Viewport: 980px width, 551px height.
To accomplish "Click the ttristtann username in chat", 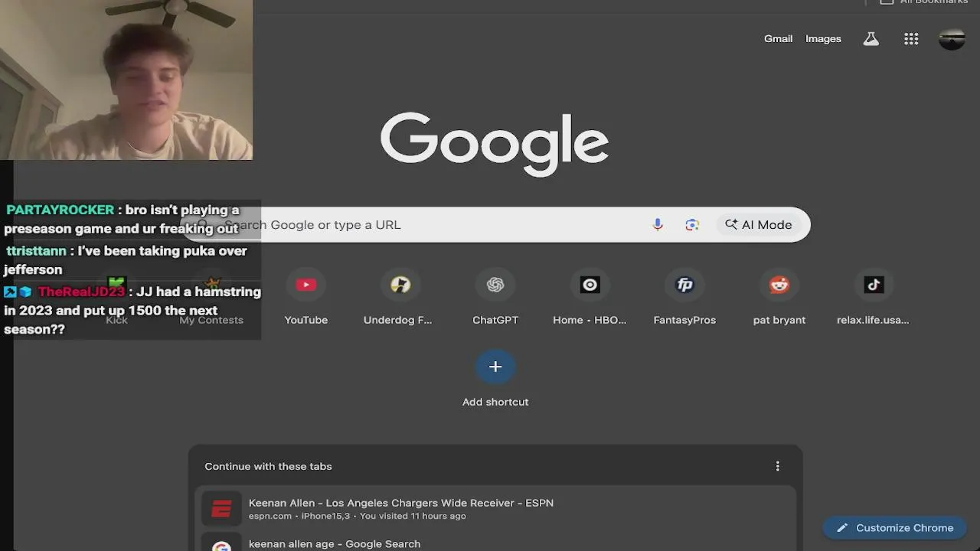I will tap(36, 251).
